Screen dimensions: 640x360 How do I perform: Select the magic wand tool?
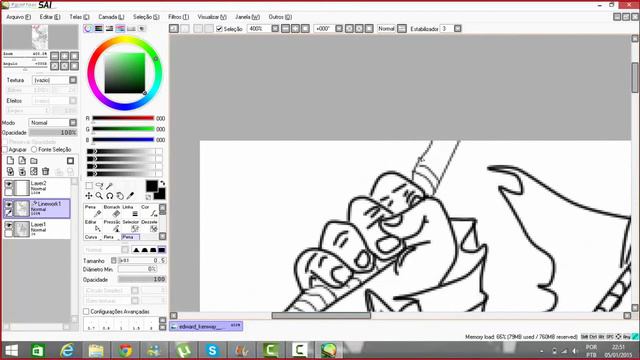click(109, 186)
